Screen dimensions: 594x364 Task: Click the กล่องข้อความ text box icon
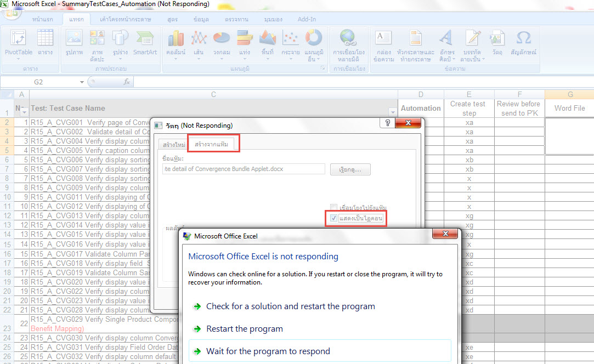(x=383, y=38)
